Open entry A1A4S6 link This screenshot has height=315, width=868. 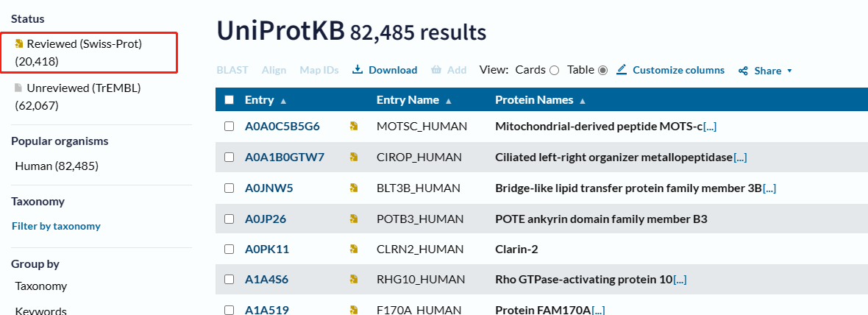(266, 280)
